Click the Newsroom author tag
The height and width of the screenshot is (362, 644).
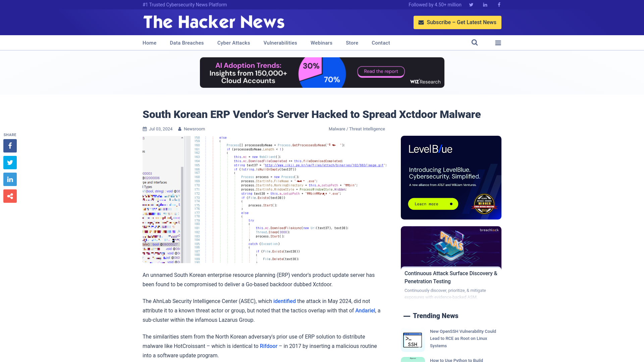[x=194, y=129]
